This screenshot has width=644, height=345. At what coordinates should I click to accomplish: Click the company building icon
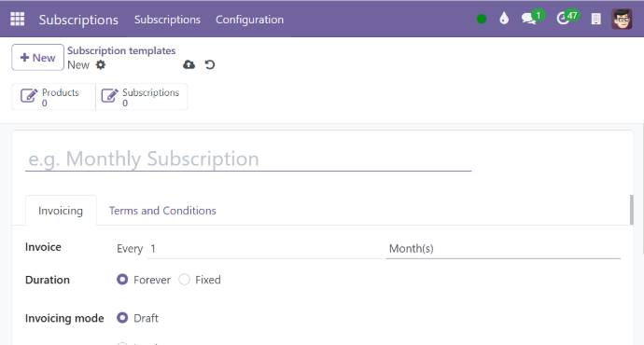point(596,19)
